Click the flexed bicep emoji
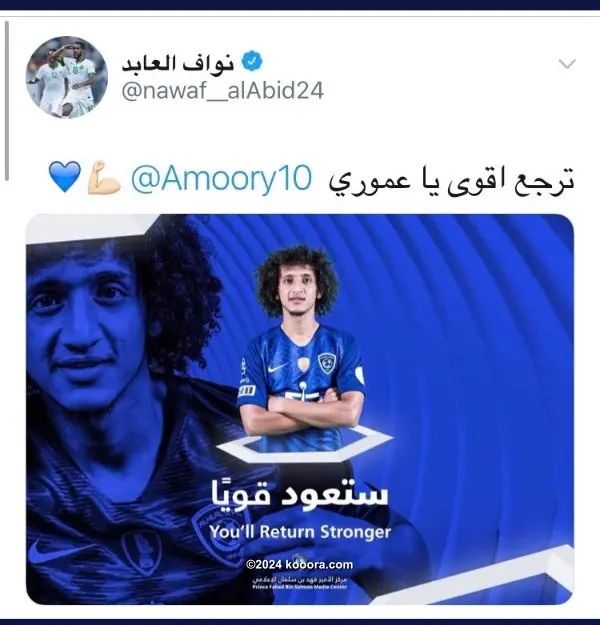600x625 pixels. (x=104, y=177)
